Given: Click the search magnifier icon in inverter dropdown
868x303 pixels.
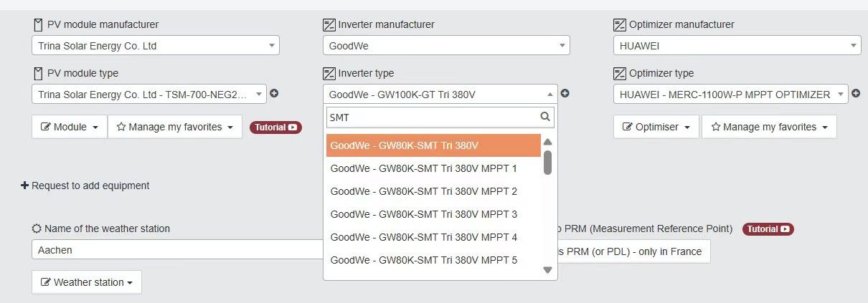Looking at the screenshot, I should click(x=545, y=117).
